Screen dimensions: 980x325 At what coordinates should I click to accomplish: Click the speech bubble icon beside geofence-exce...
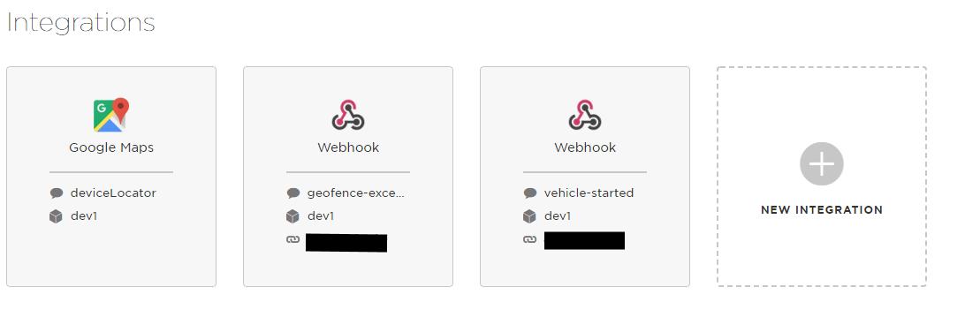(293, 193)
